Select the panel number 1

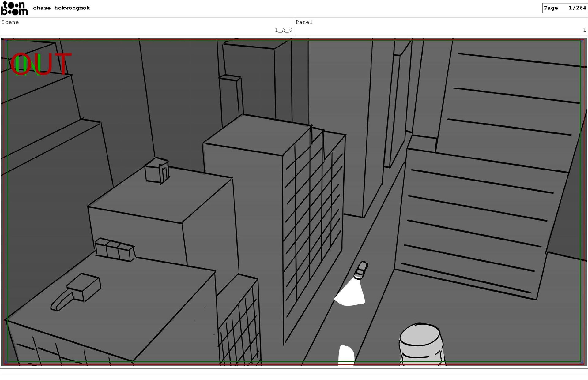tap(584, 30)
